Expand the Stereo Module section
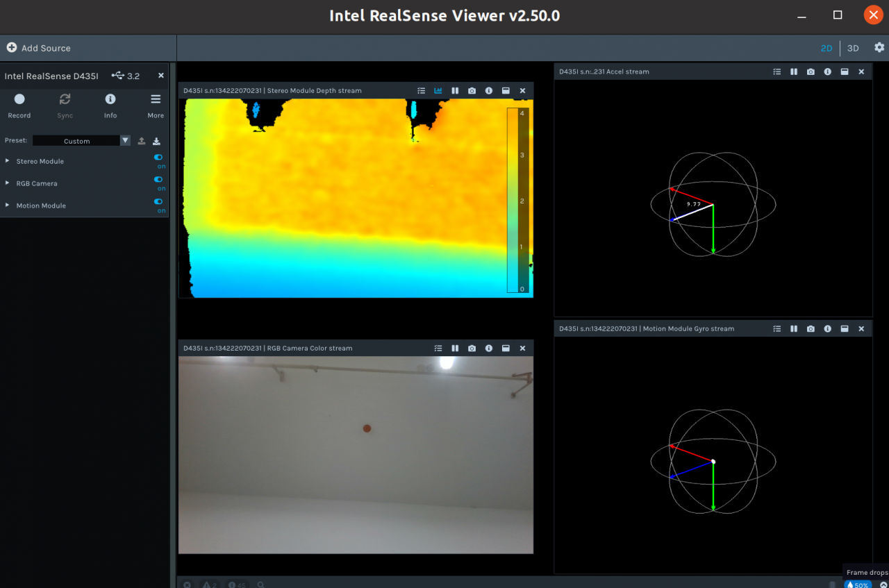 tap(8, 161)
